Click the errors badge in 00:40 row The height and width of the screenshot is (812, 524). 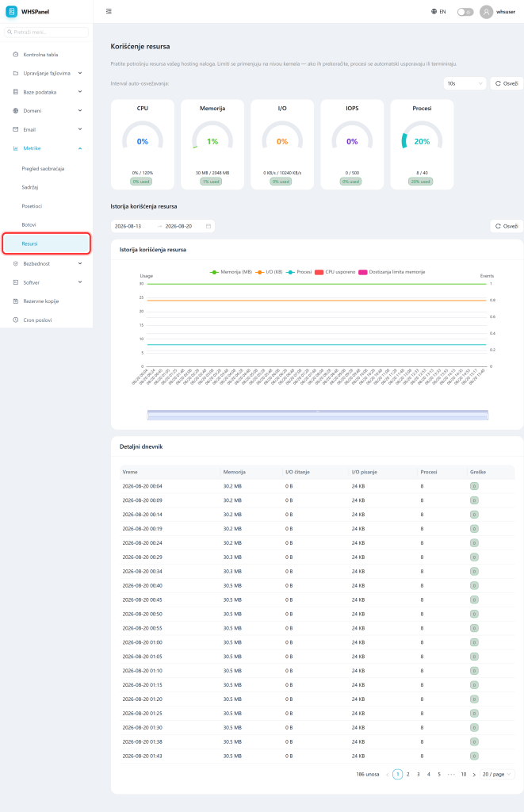pos(474,586)
